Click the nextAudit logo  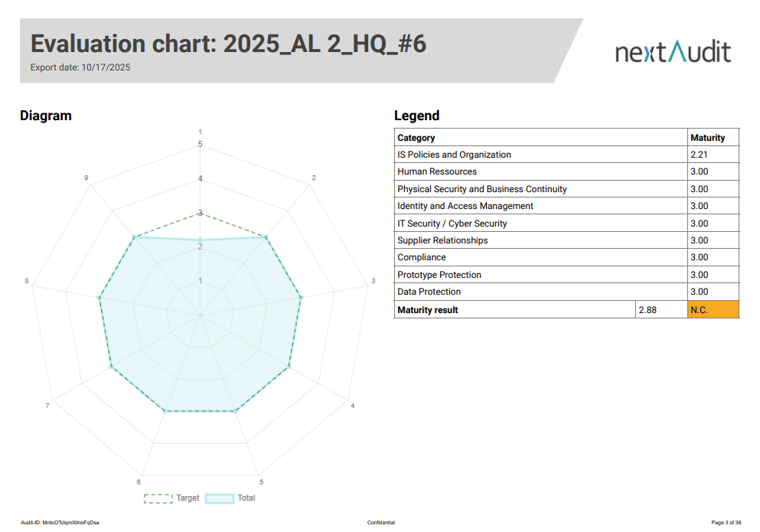(x=673, y=52)
